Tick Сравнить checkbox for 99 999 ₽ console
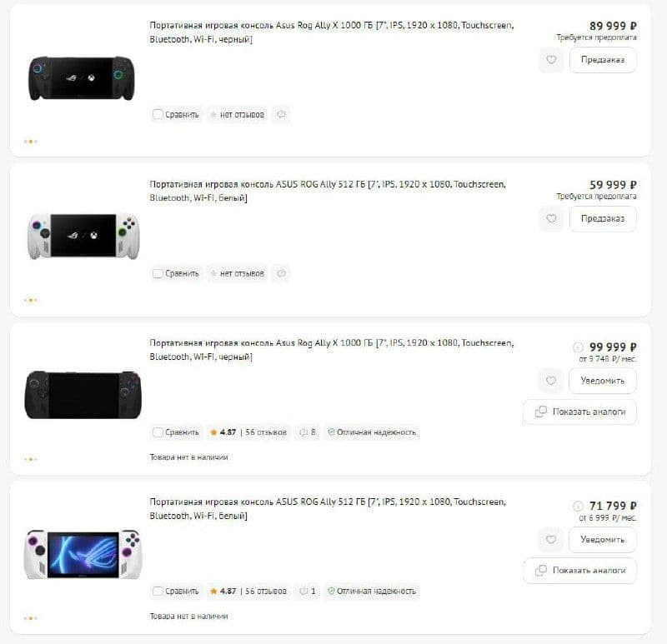The width and height of the screenshot is (667, 644). pos(158,432)
